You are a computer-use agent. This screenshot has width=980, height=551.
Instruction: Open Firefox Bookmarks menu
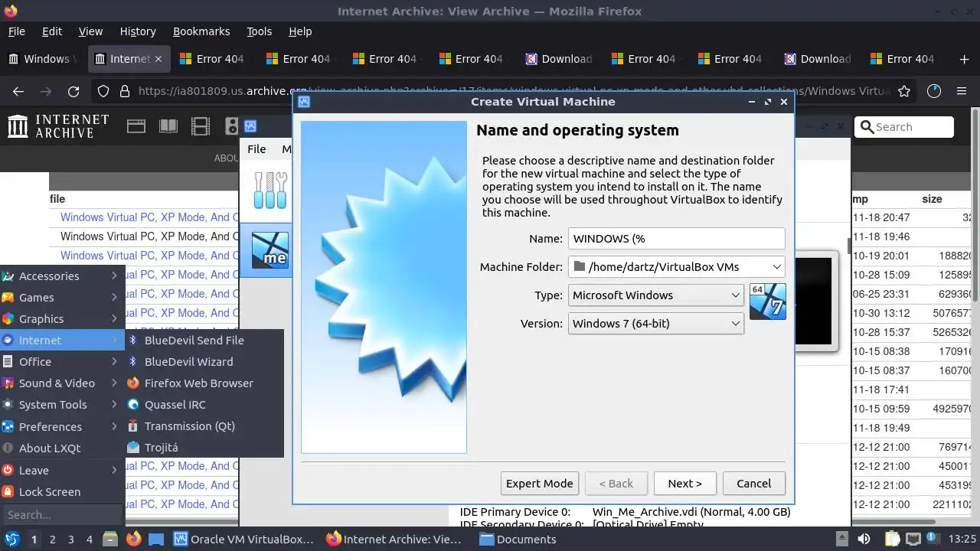[x=201, y=31]
